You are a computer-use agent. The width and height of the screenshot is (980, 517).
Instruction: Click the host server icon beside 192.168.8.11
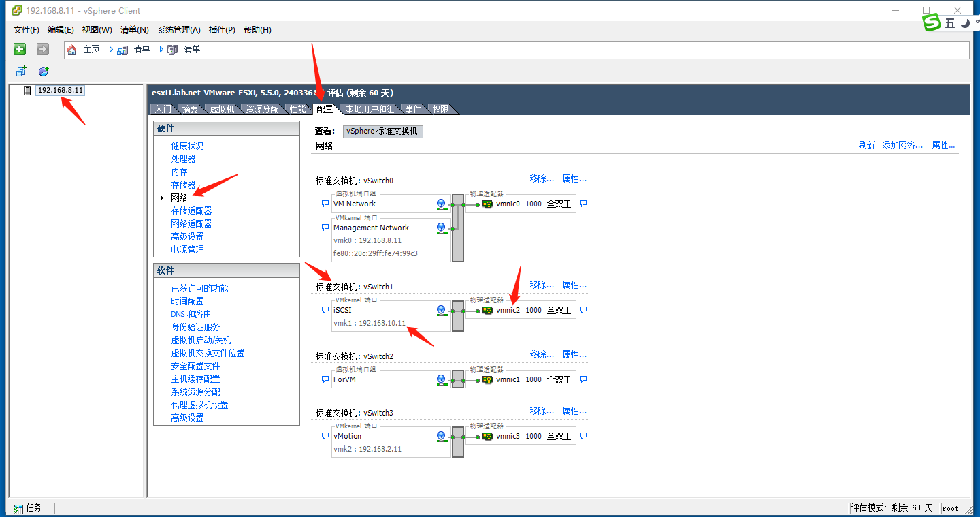(x=28, y=91)
